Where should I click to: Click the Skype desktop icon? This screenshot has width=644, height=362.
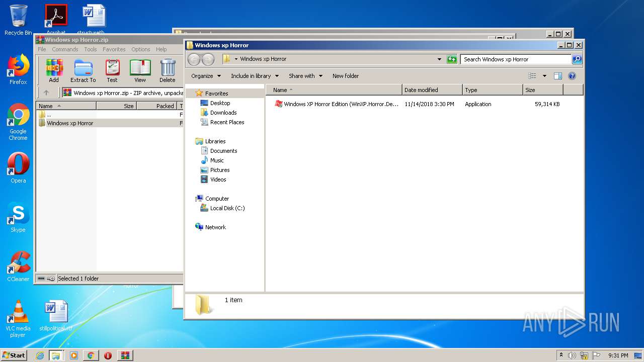[x=18, y=217]
